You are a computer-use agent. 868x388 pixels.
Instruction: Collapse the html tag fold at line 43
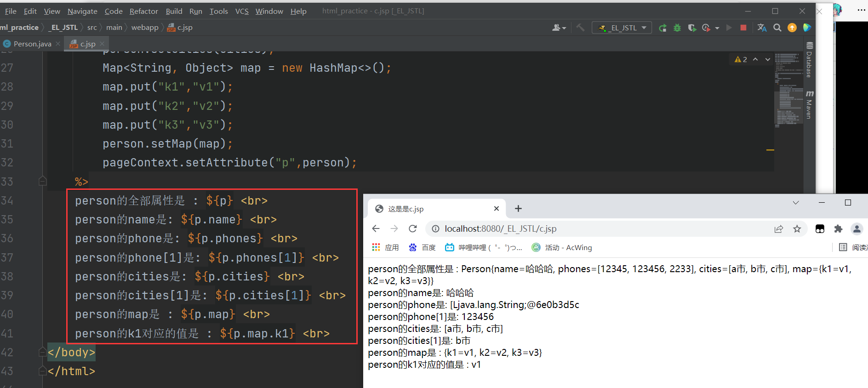(x=43, y=371)
